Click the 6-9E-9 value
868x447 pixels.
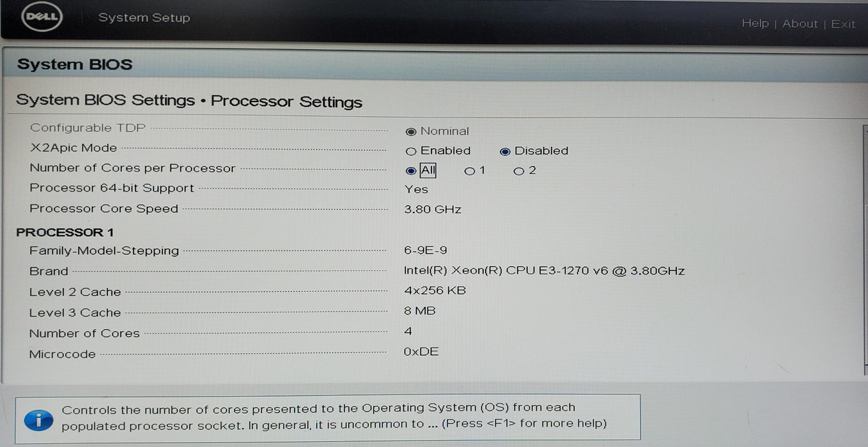426,250
